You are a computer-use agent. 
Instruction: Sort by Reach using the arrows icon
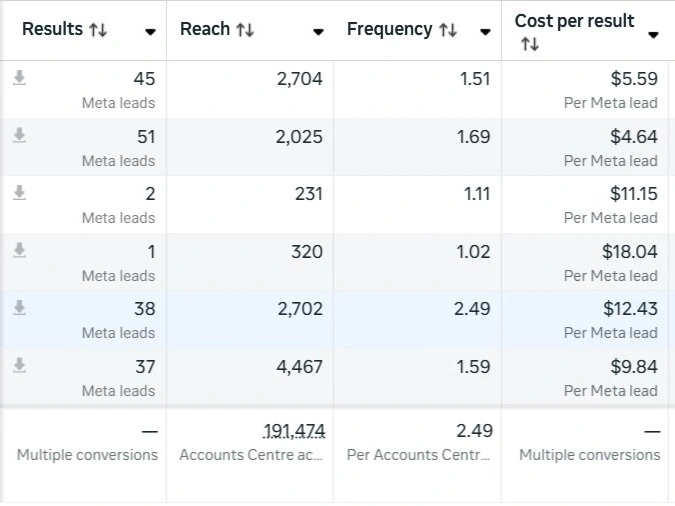[245, 30]
